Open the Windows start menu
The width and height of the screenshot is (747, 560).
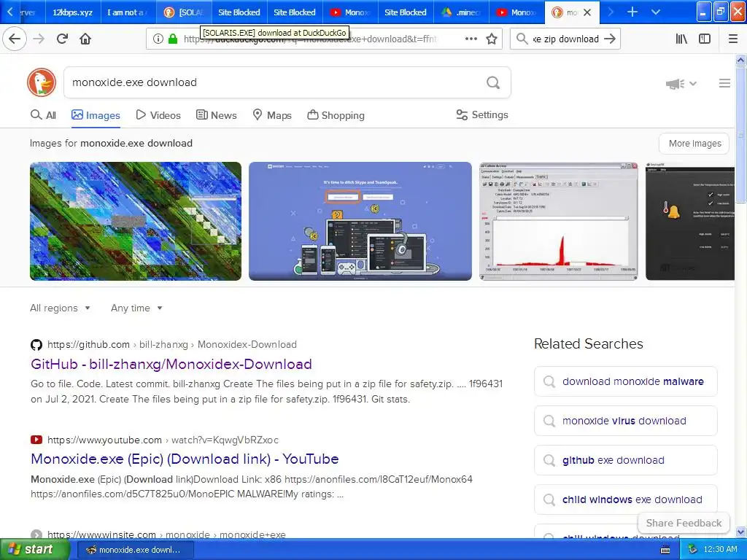35,549
